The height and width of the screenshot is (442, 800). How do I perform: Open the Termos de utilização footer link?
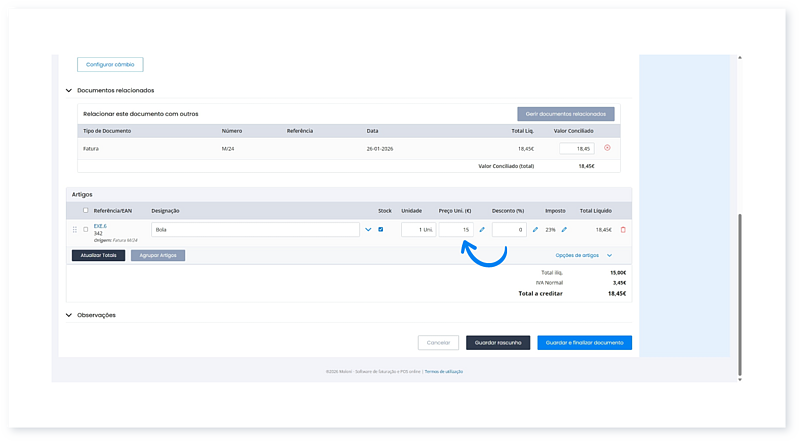[x=444, y=371]
